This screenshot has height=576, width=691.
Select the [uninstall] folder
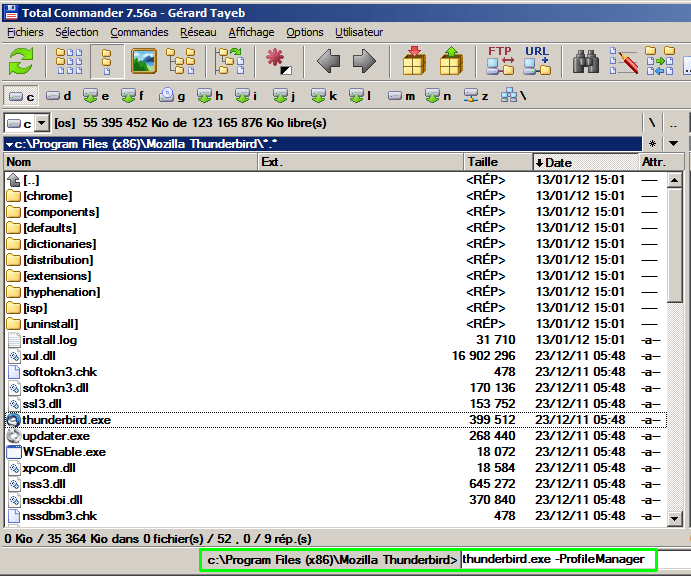336,324
